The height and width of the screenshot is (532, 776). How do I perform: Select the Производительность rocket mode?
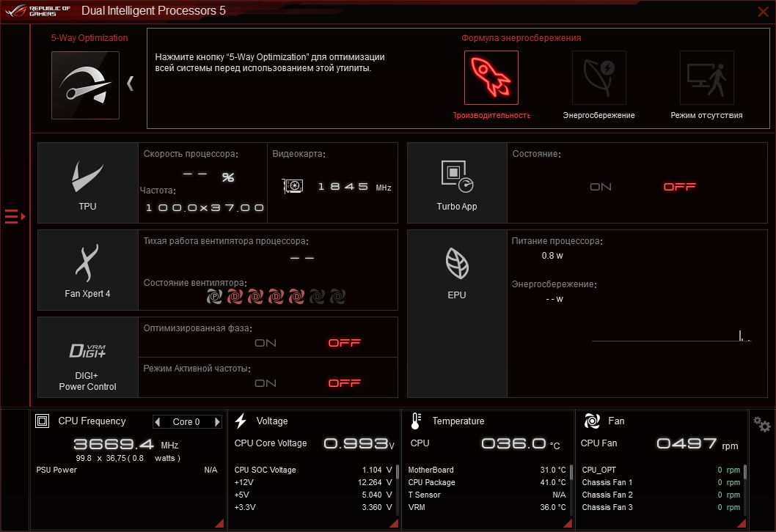coord(491,78)
